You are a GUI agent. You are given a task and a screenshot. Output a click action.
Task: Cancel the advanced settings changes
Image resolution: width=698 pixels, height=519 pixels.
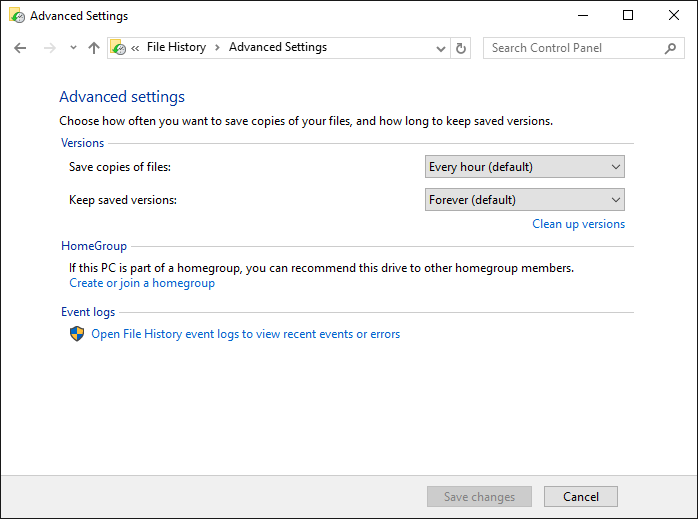[581, 496]
